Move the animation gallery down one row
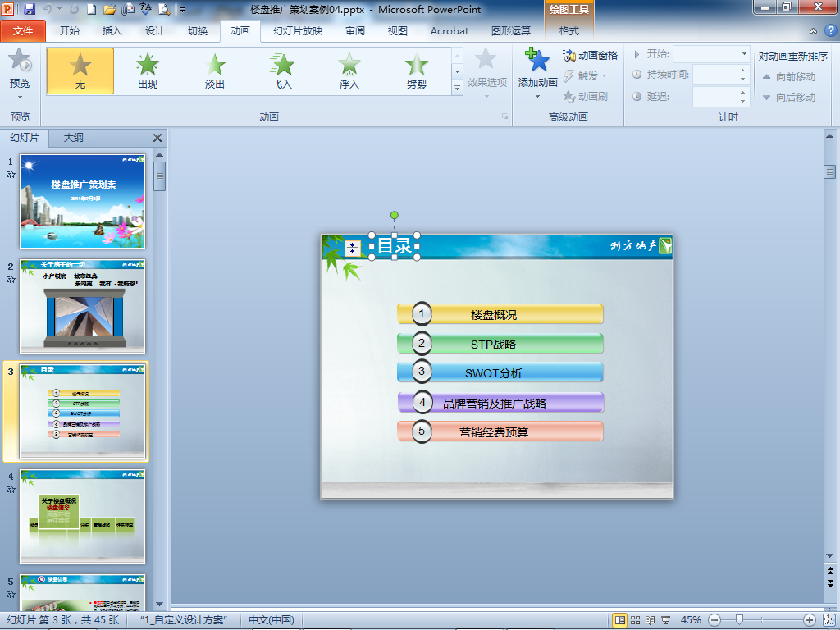The image size is (840, 630). 457,71
